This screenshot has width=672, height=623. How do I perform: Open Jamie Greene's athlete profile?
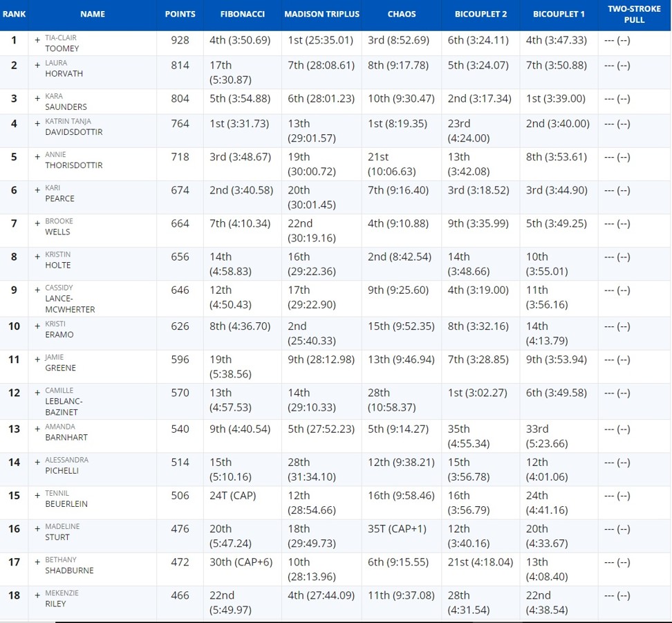point(60,363)
